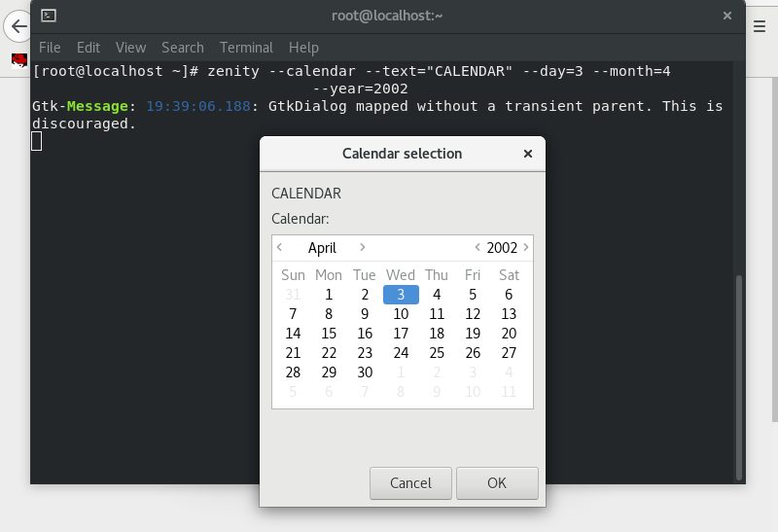
Task: Click the Calendar selection title bar
Action: click(403, 154)
